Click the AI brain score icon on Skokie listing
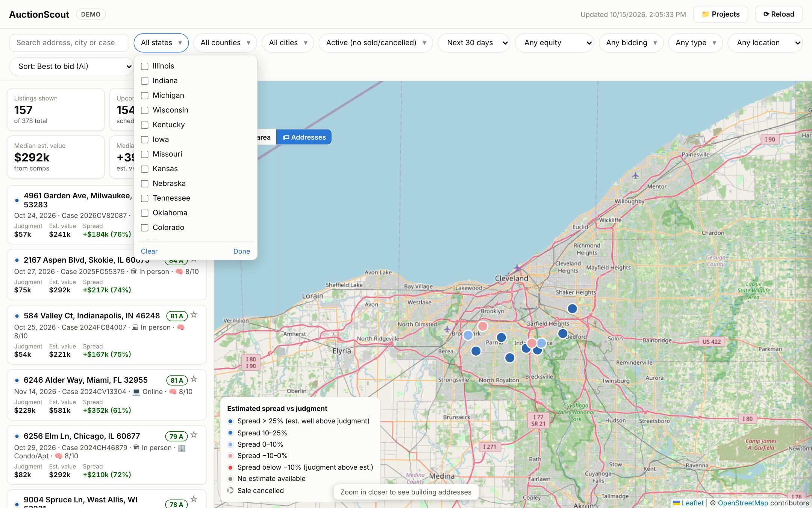The image size is (812, 508). tap(179, 272)
